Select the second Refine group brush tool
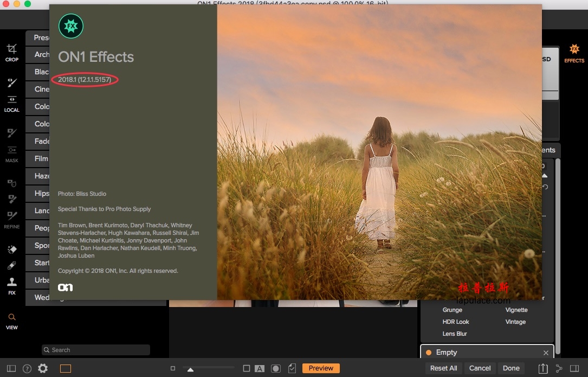 [11, 199]
